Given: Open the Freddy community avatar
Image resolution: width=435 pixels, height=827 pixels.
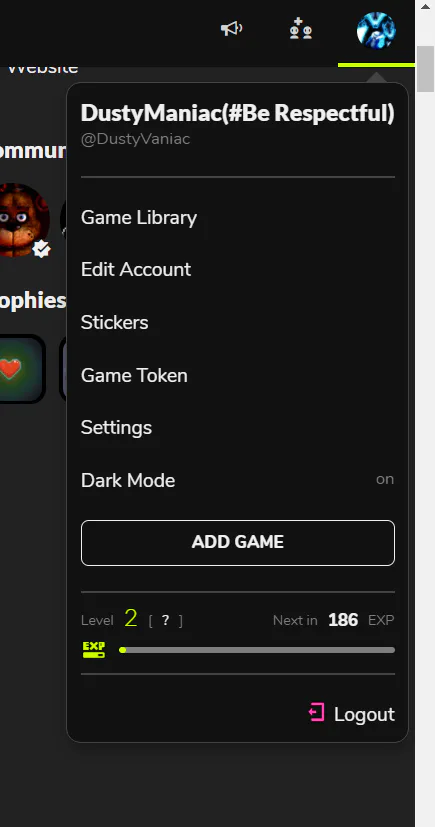Looking at the screenshot, I should (23, 220).
